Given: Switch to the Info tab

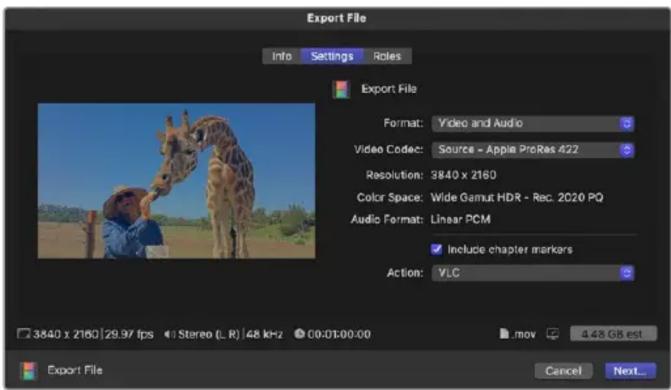Looking at the screenshot, I should 282,56.
